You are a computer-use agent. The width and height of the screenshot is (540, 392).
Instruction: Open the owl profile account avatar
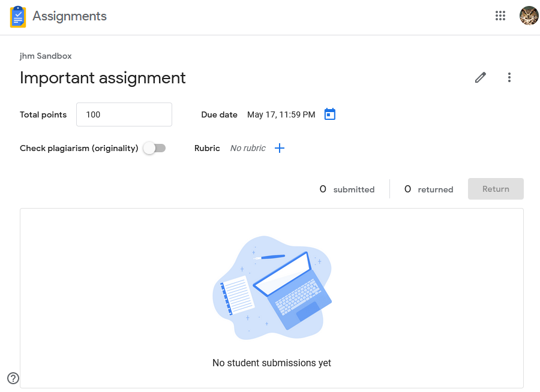pyautogui.click(x=529, y=16)
